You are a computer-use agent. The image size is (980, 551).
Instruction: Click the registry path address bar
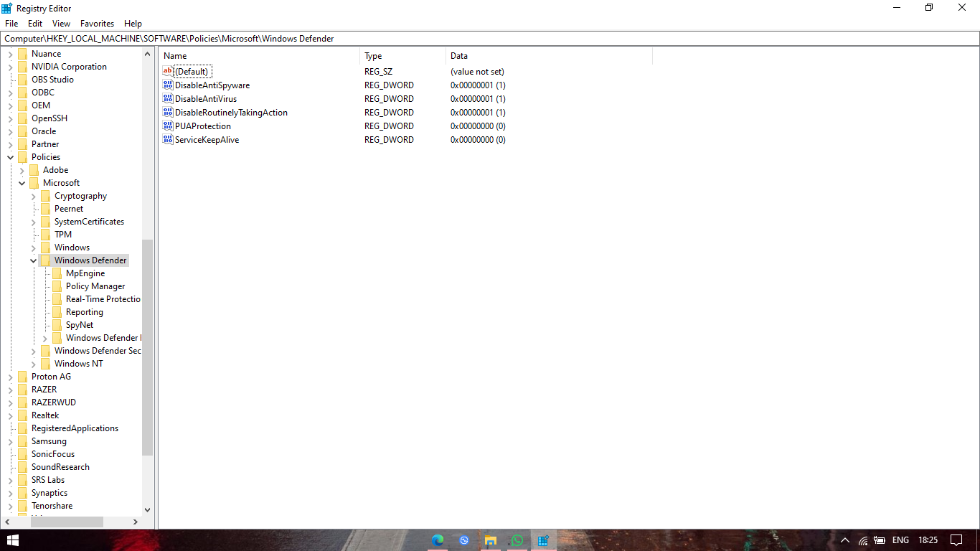click(x=490, y=39)
